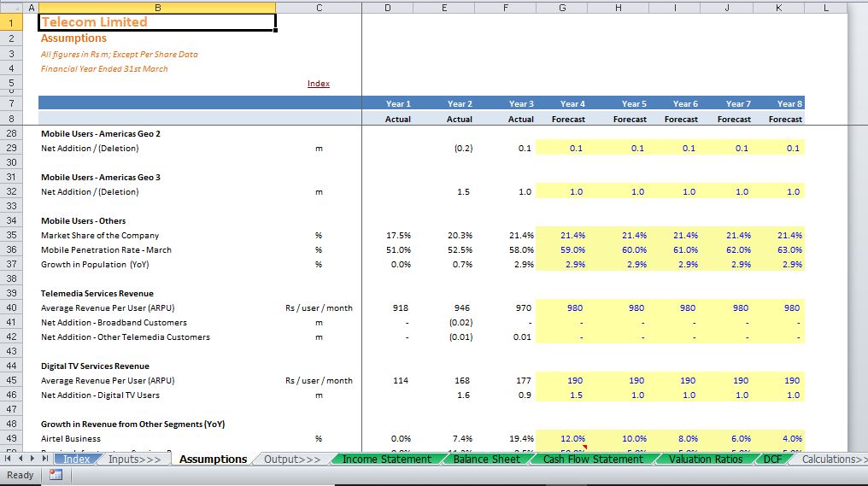Select Year 2 Geo 3 net addition 1.5

coord(444,192)
